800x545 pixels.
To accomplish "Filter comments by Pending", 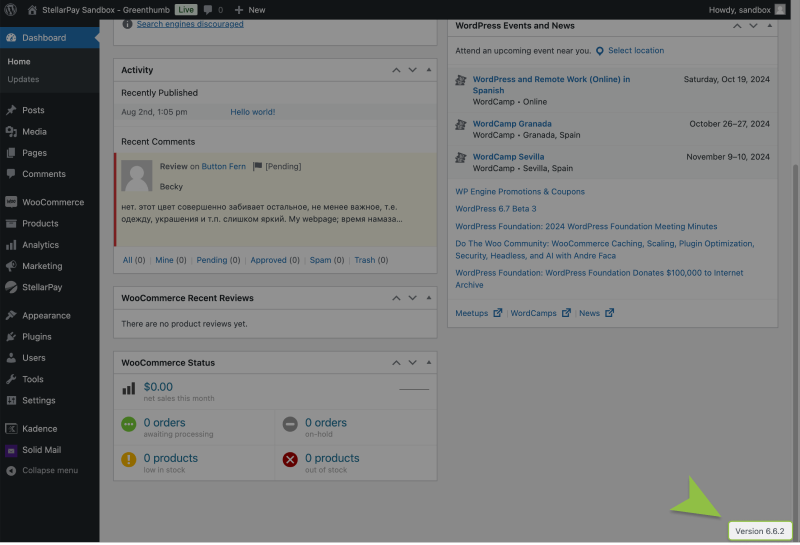I will pyautogui.click(x=212, y=260).
